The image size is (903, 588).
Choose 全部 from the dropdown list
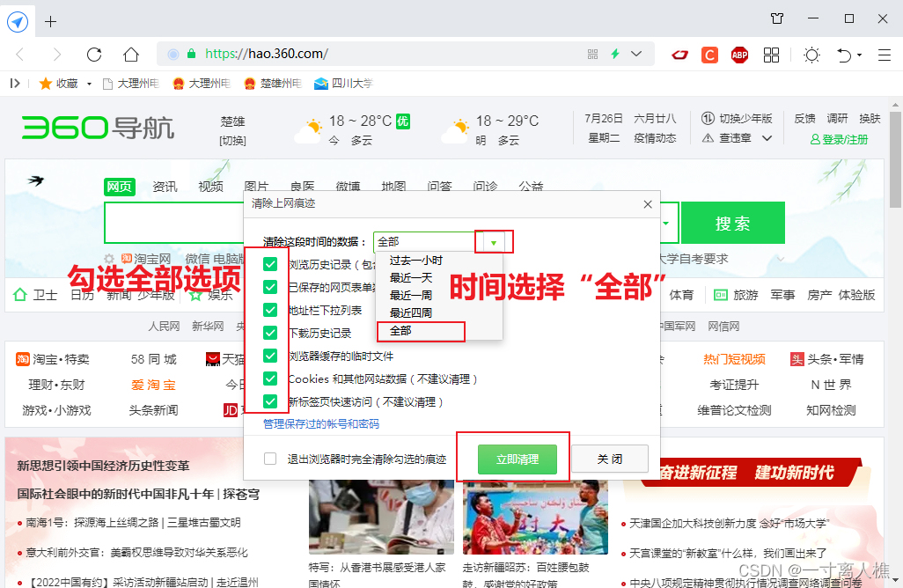coord(400,331)
